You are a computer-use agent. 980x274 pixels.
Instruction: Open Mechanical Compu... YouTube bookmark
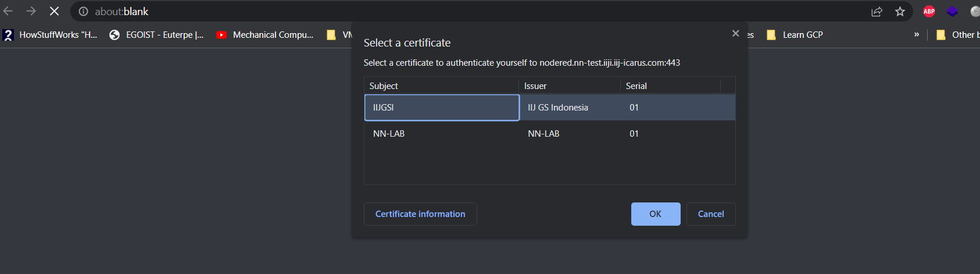point(265,35)
